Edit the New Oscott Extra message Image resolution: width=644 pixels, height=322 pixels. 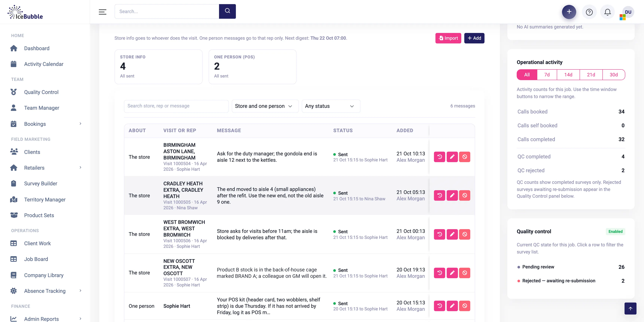point(452,273)
